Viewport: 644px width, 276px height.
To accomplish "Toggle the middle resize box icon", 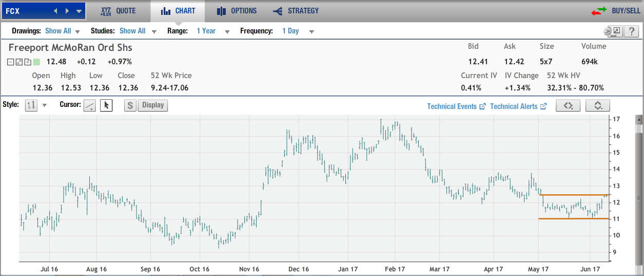I will pos(19,62).
